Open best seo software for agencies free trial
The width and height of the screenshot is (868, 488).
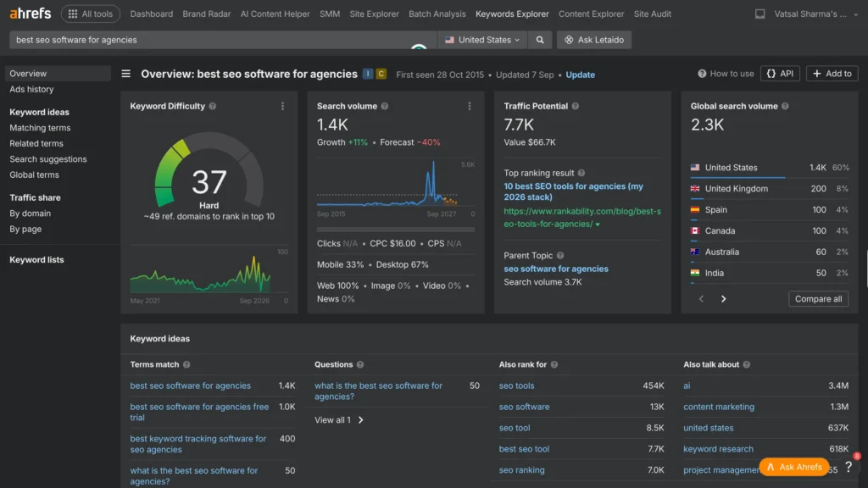tap(199, 413)
